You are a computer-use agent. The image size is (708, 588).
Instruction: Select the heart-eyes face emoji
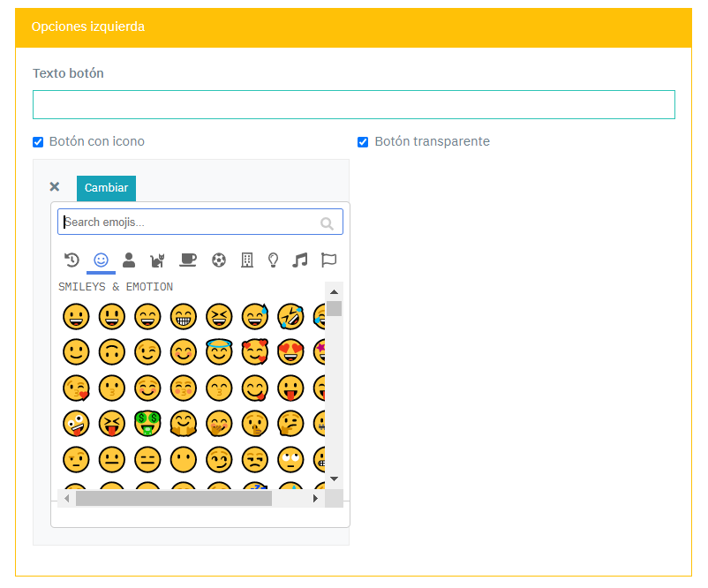(290, 351)
